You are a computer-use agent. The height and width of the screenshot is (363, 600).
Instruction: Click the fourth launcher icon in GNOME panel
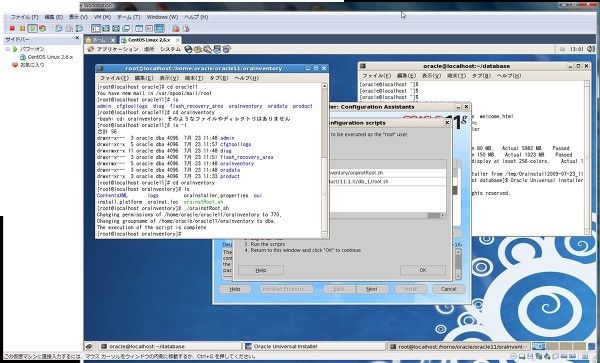pyautogui.click(x=217, y=49)
